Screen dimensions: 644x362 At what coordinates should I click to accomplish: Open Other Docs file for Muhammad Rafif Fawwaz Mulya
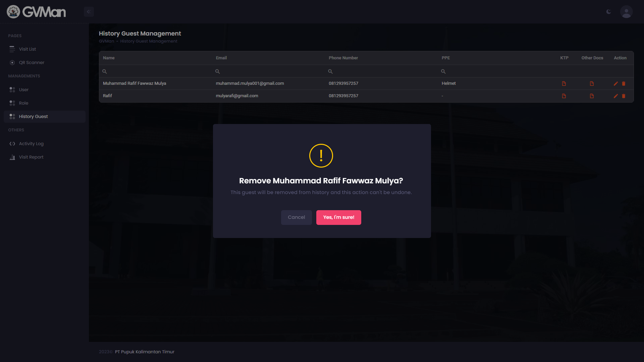592,83
